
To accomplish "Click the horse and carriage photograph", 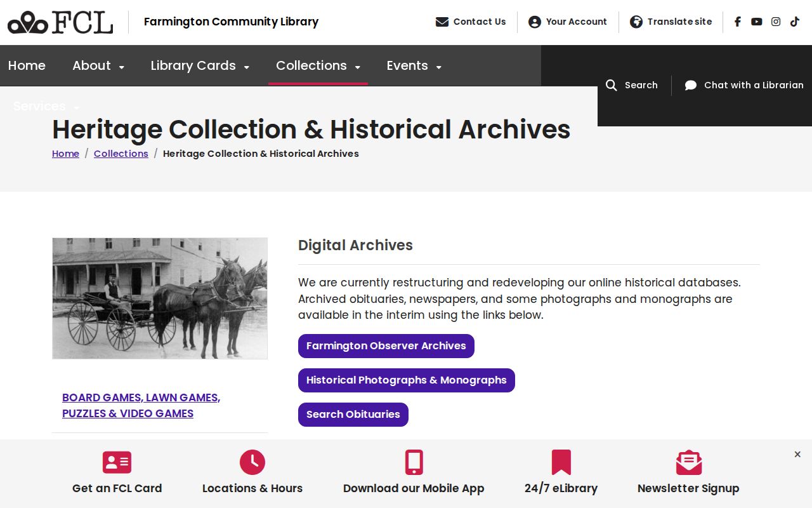I will [160, 298].
